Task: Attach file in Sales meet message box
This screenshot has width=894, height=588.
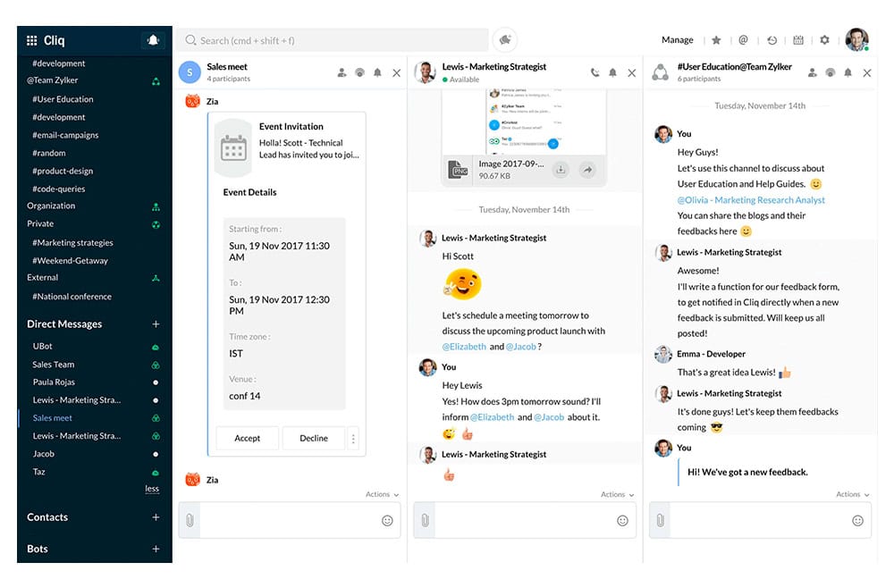Action: click(190, 520)
